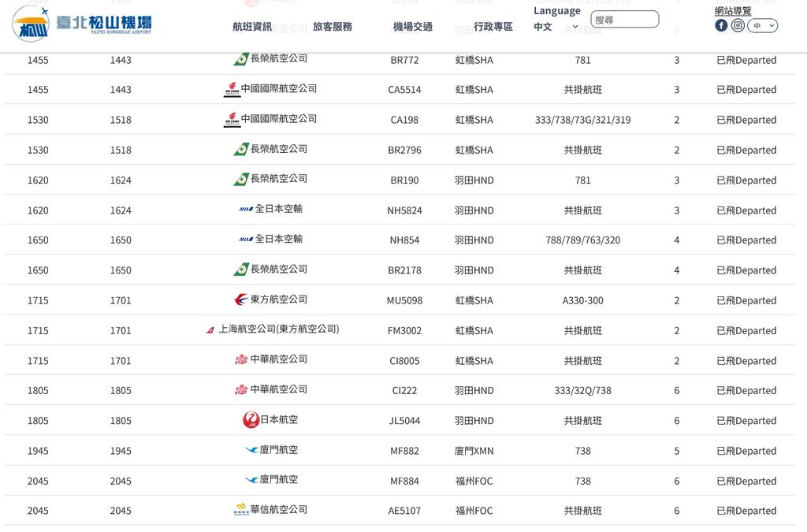Open the 行政專區 menu
This screenshot has width=807, height=532.
coord(493,27)
